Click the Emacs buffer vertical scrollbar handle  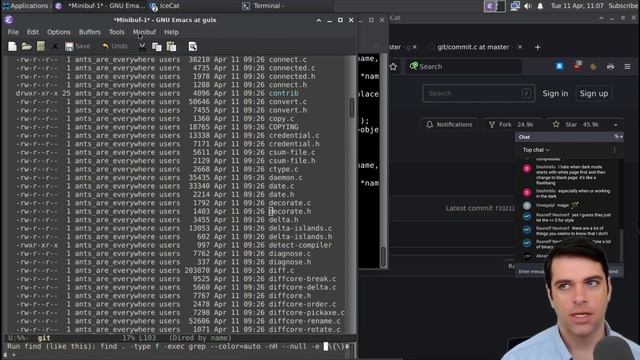coord(352,107)
